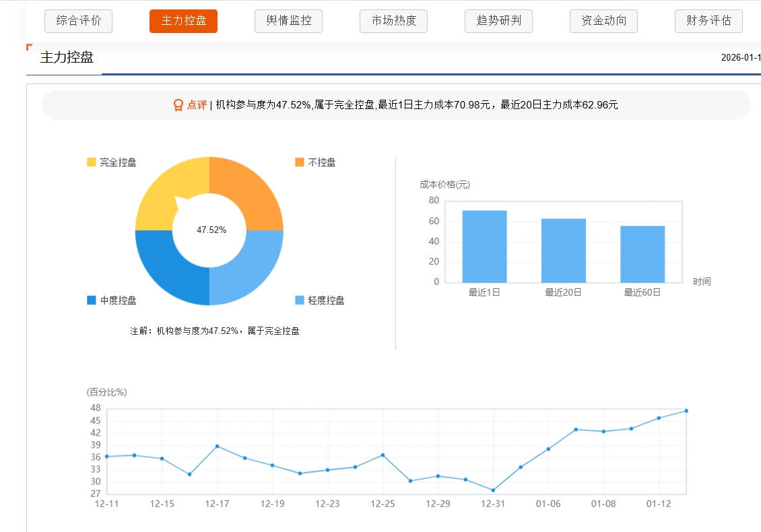Switch to the 舆情监控 tab

coord(288,20)
